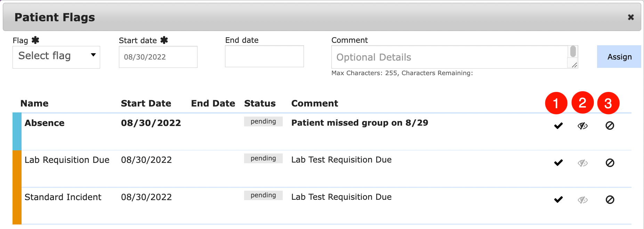The image size is (644, 229).
Task: Click checkmark icon in Absence row
Action: pos(558,126)
